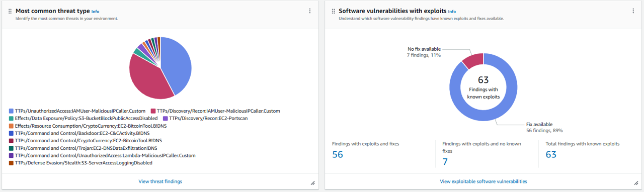Click the No fix available 7 findings label
The height and width of the screenshot is (192, 644).
(424, 52)
